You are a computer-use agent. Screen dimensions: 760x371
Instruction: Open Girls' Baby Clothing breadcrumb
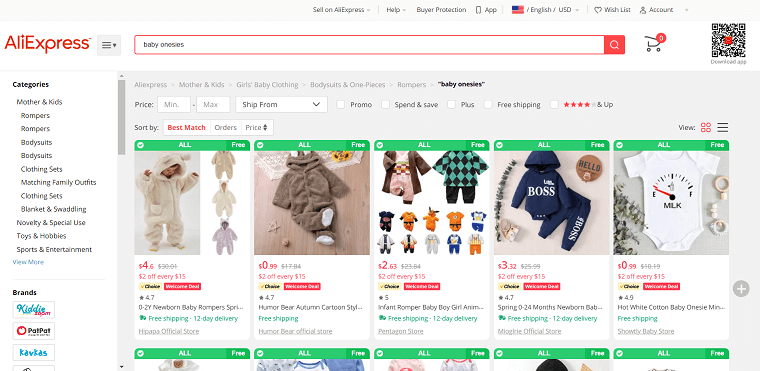267,84
